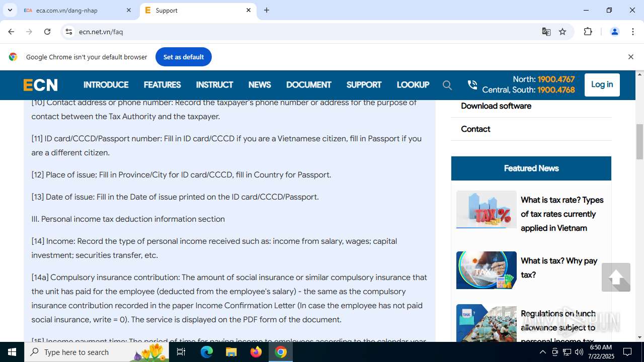
Task: Open 'What is tax rate?' article
Action: [x=562, y=214]
